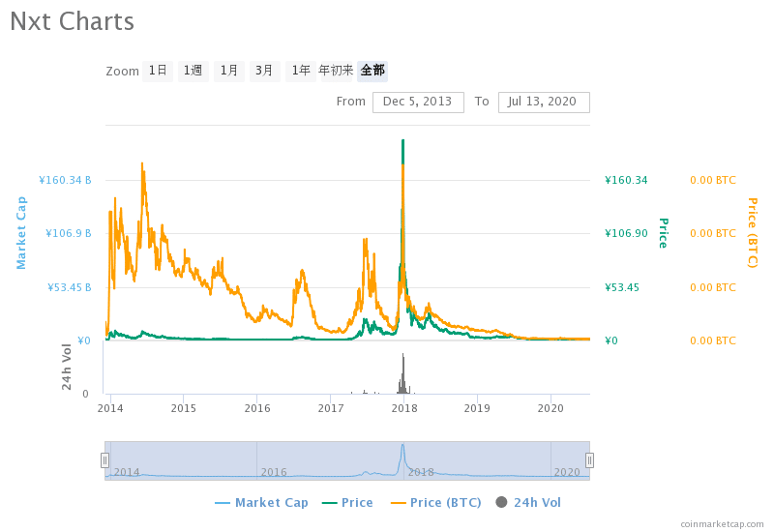Select the 全部 zoom range button
The height and width of the screenshot is (532, 774).
click(x=372, y=71)
